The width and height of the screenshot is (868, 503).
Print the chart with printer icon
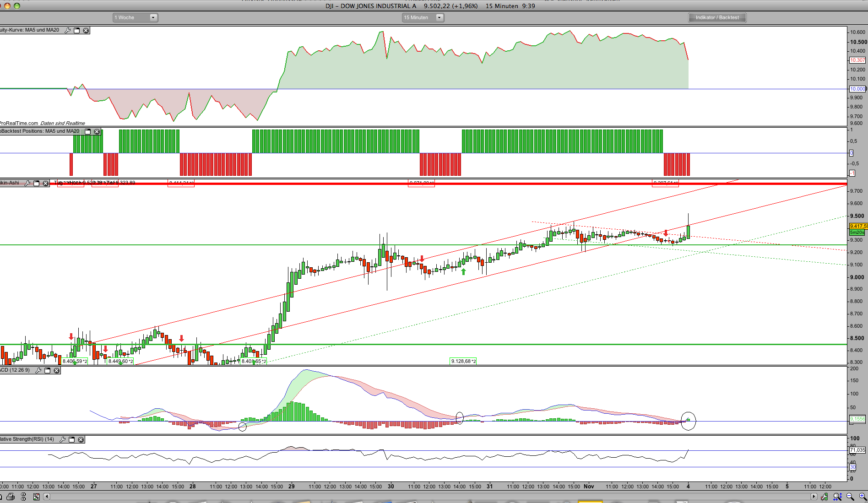tap(11, 497)
